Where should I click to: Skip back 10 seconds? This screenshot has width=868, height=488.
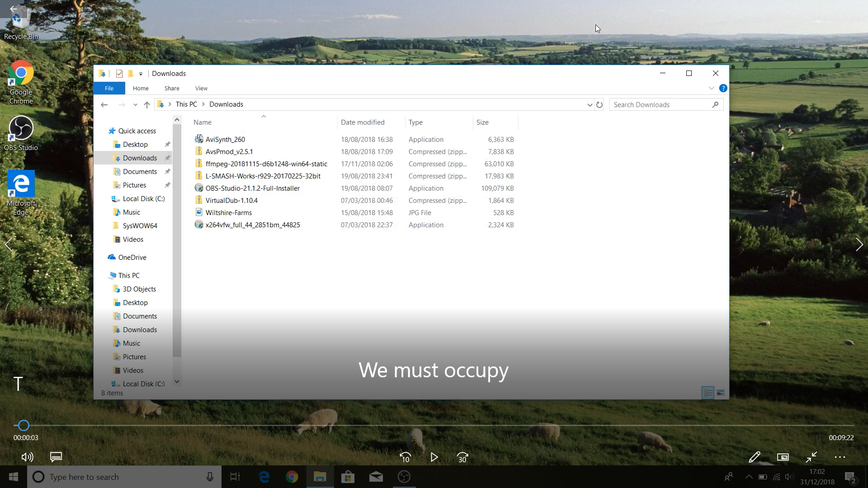[x=406, y=457]
